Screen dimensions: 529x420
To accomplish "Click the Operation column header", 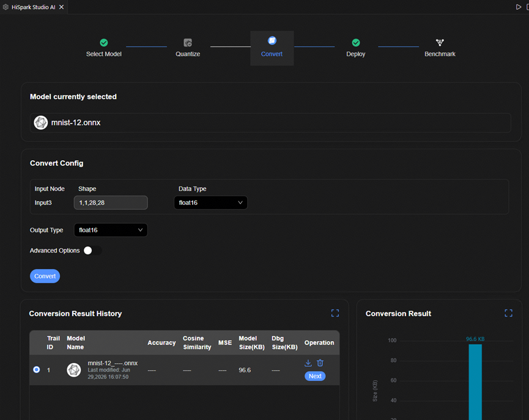I will click(x=319, y=343).
